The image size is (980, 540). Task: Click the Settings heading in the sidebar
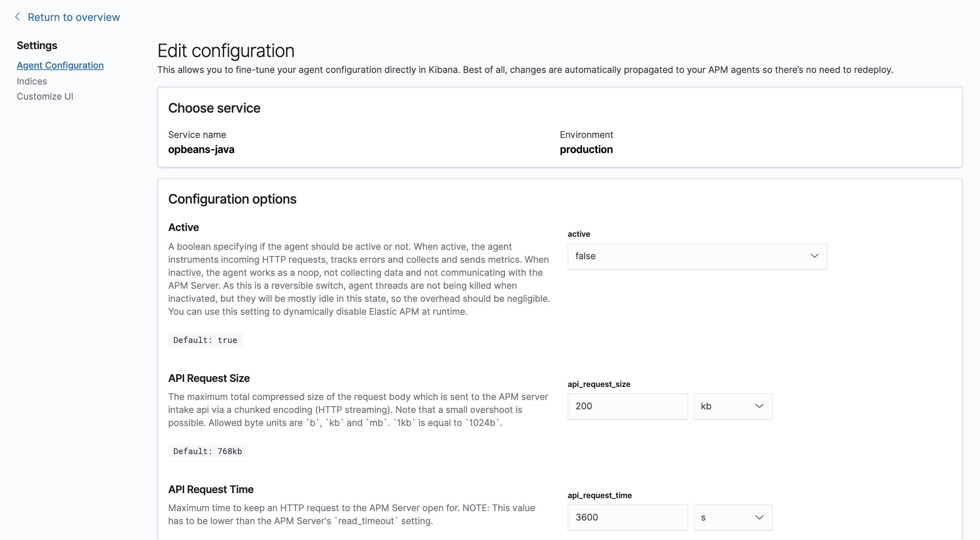[36, 45]
